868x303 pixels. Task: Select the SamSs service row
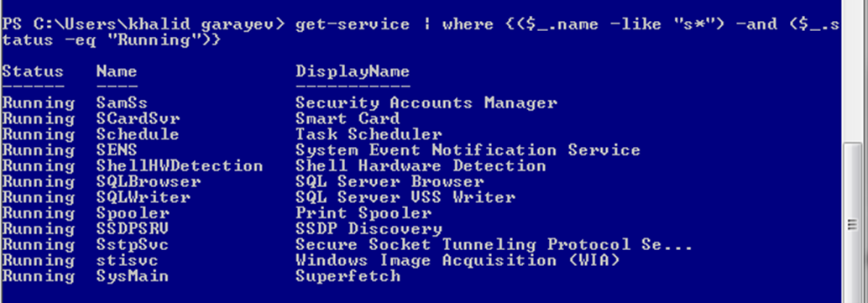pyautogui.click(x=280, y=103)
